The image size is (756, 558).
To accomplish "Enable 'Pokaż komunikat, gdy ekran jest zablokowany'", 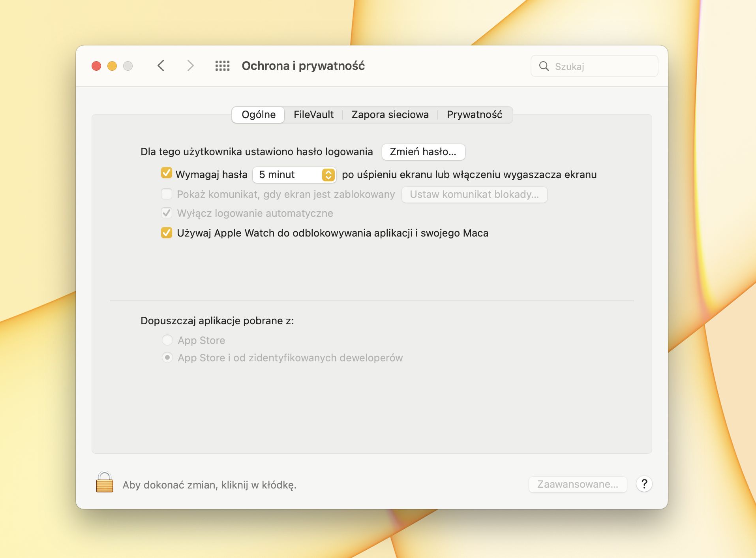I will coord(166,194).
